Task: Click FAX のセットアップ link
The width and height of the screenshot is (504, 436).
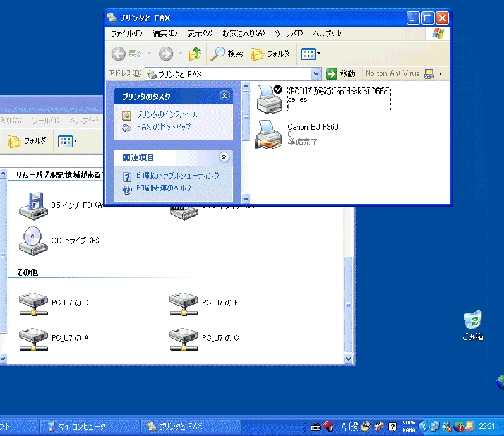Action: pos(164,127)
